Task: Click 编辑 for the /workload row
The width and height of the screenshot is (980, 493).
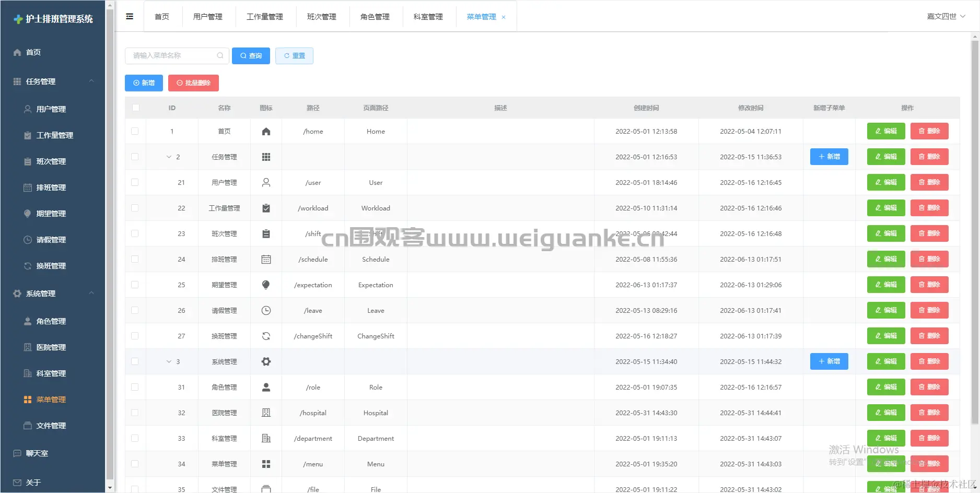Action: pos(886,208)
